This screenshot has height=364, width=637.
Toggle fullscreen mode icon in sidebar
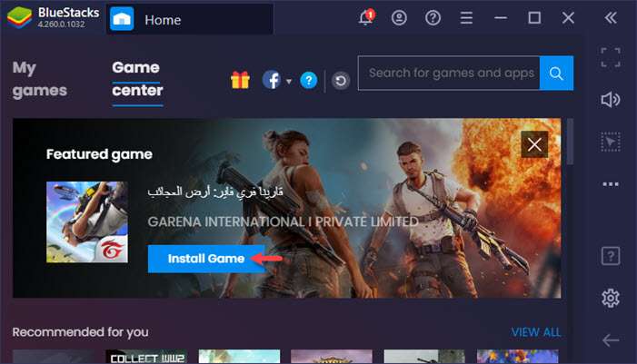(610, 57)
